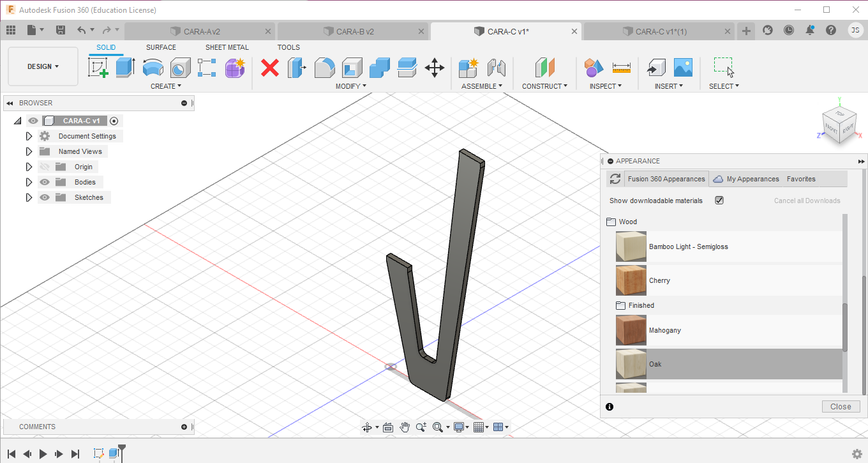Select the Rectangular Pattern tool

tap(207, 67)
